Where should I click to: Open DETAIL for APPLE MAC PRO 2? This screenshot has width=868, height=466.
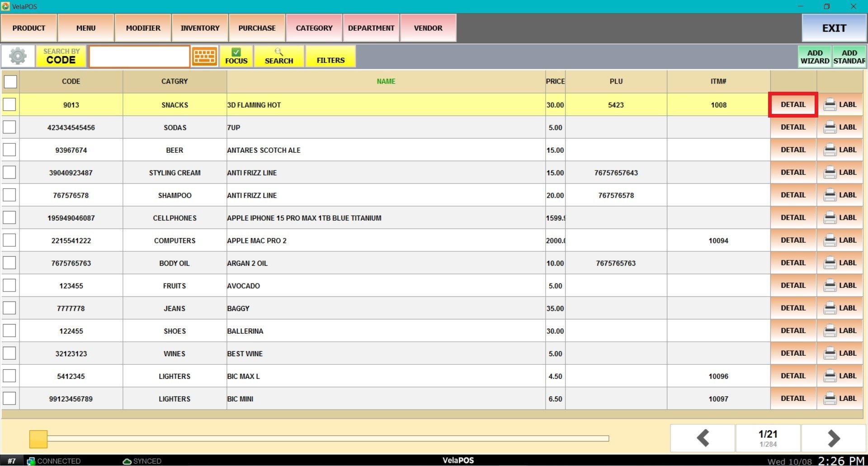click(x=793, y=240)
